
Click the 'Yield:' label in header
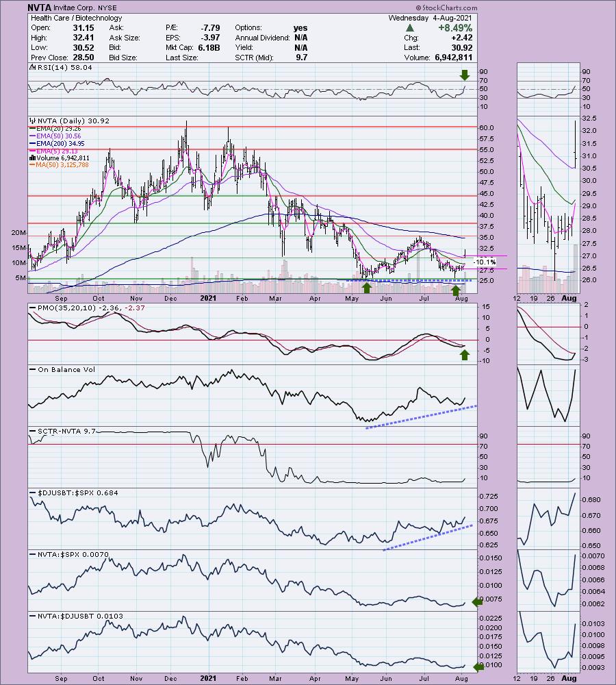point(244,48)
